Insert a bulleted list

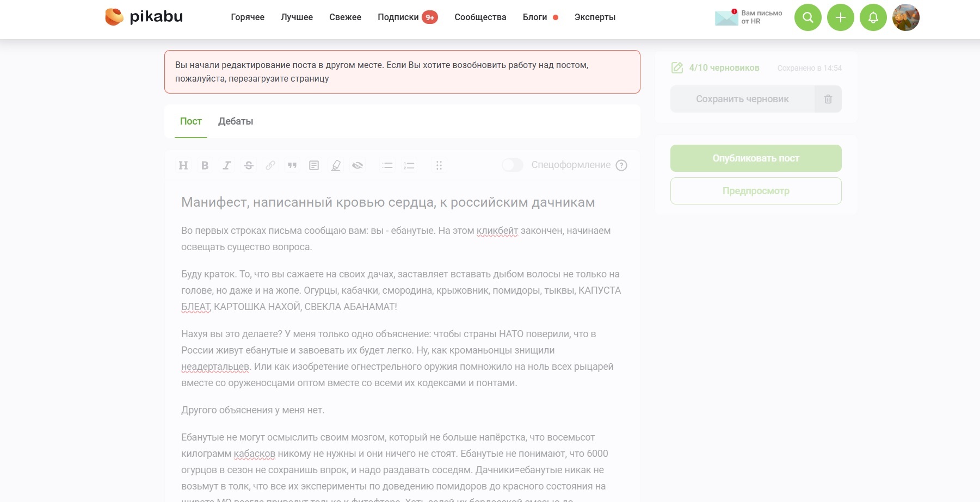pos(387,165)
